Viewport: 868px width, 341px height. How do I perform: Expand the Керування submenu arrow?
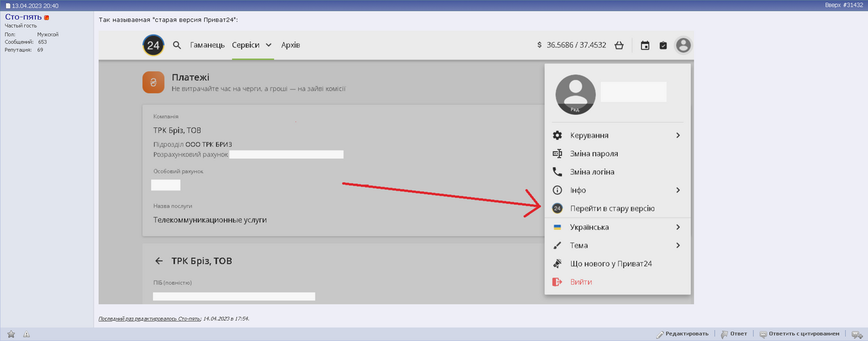tap(677, 136)
